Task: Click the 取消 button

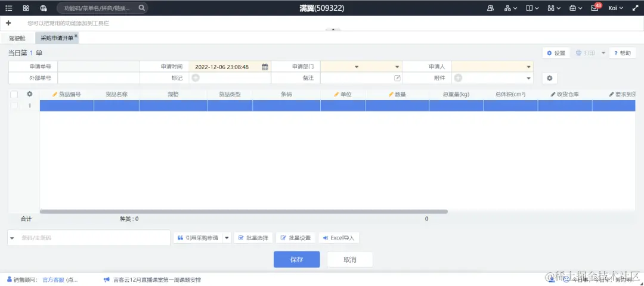Action: click(350, 259)
